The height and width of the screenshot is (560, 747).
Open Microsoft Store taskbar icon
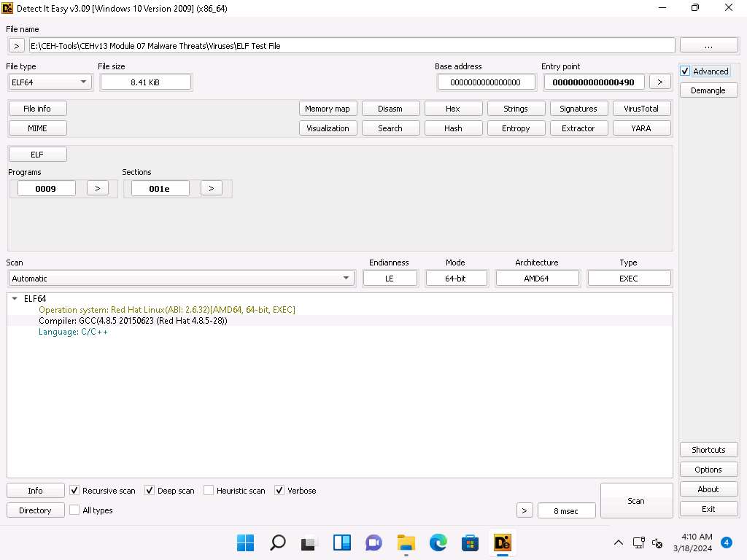[x=470, y=542]
